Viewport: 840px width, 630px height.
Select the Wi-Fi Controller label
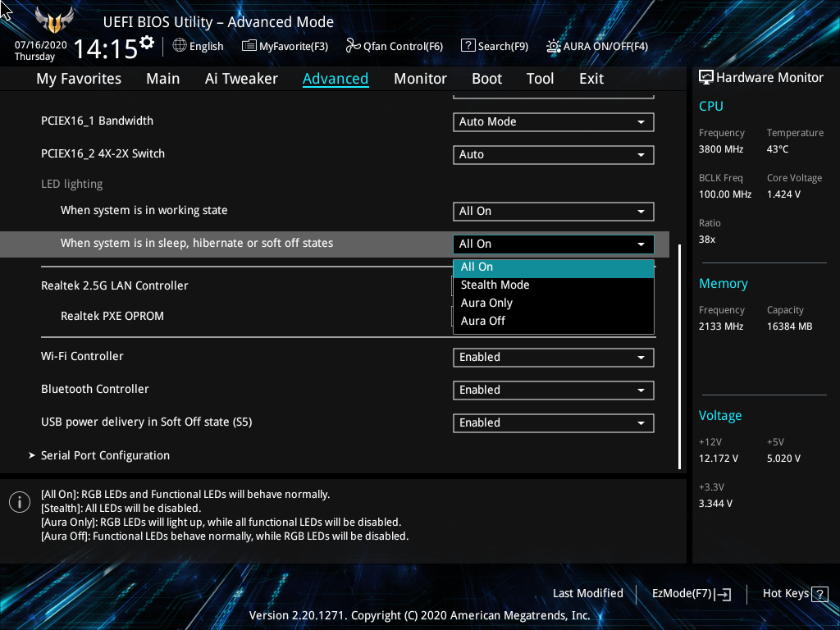82,356
